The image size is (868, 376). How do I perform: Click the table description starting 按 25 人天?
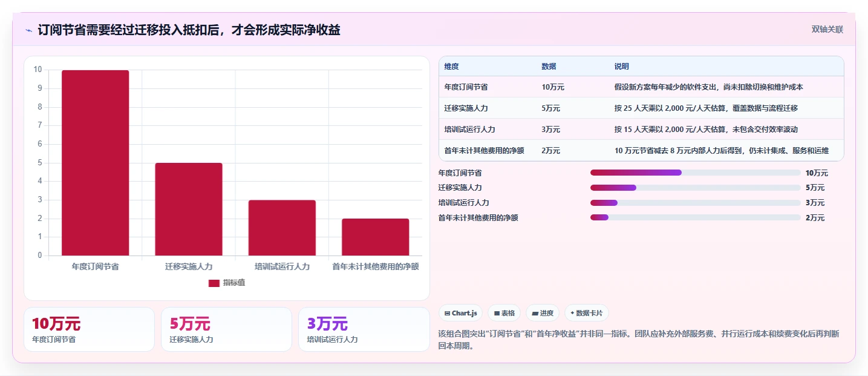click(706, 108)
